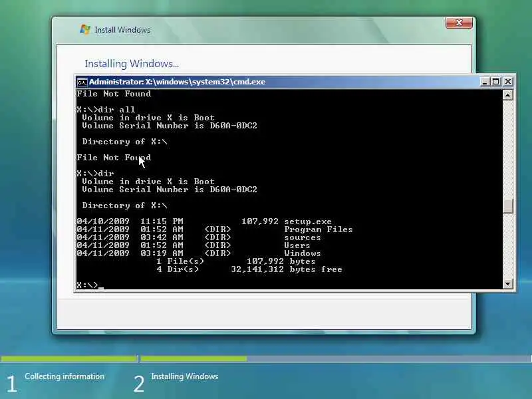This screenshot has height=399, width=532.
Task: Click step 2 'Installing Windows' label
Action: (x=185, y=376)
